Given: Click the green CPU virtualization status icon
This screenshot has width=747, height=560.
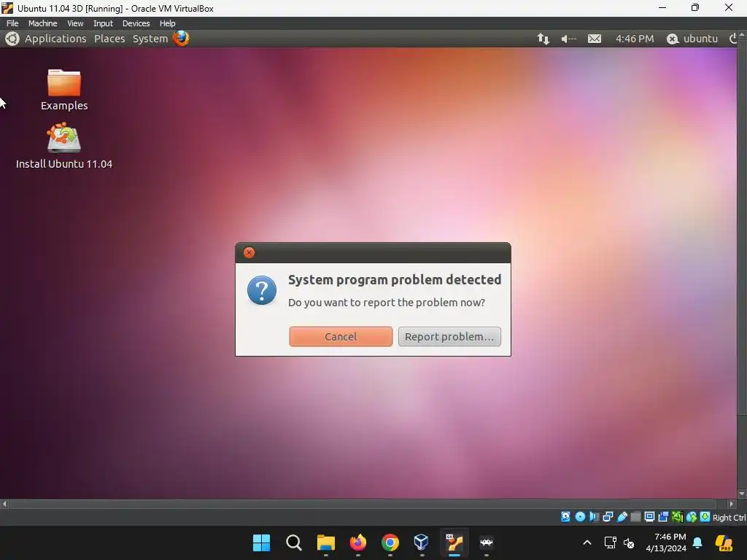Looking at the screenshot, I should tap(677, 517).
